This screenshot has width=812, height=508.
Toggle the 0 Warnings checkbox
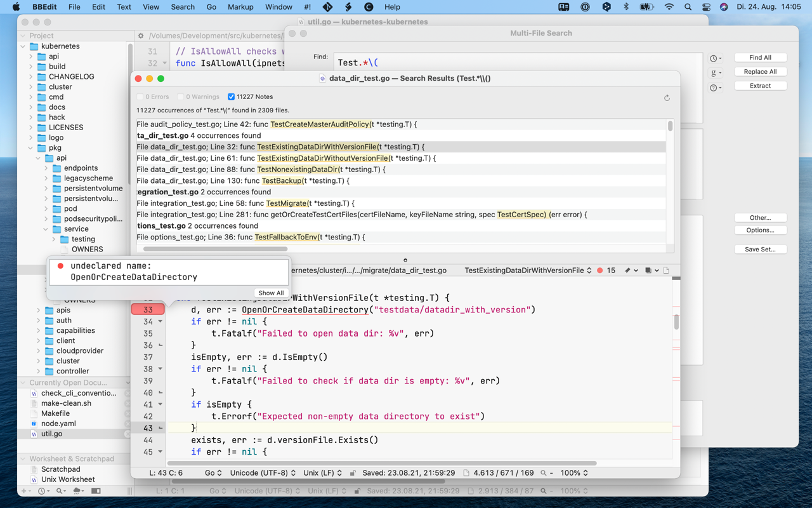click(x=181, y=97)
